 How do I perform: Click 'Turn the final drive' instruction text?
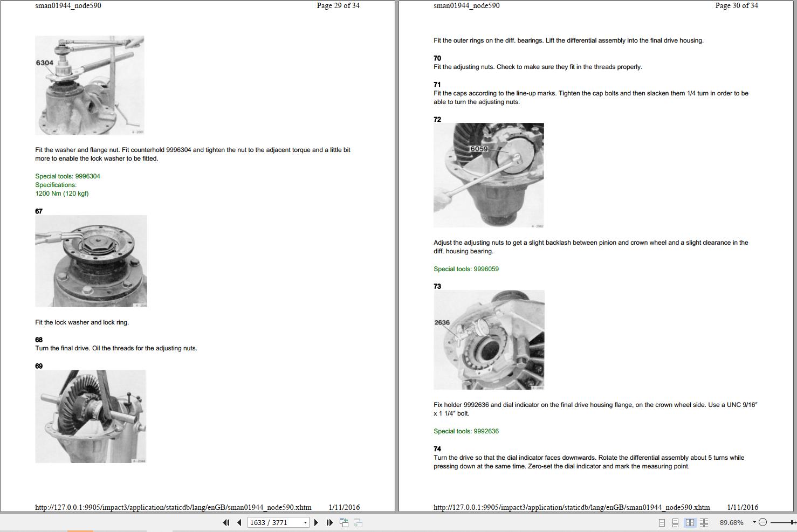tap(116, 348)
